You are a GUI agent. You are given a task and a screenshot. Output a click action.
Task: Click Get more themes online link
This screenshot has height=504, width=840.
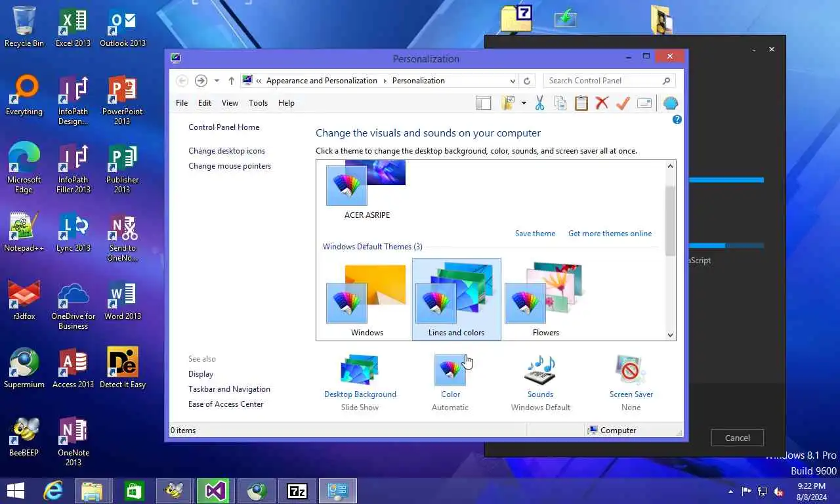point(610,234)
